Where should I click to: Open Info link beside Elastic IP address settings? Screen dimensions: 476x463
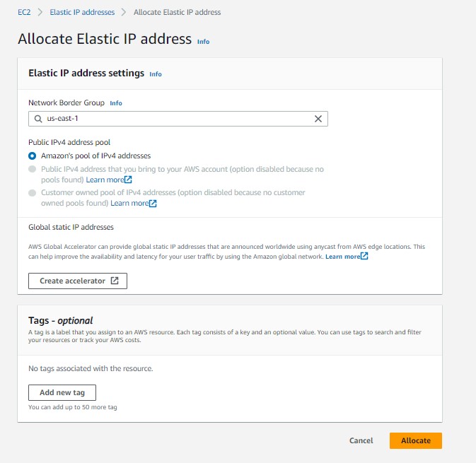point(156,74)
